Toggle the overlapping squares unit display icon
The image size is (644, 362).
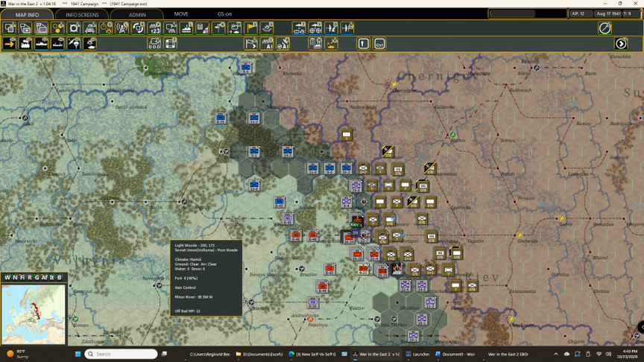10,28
